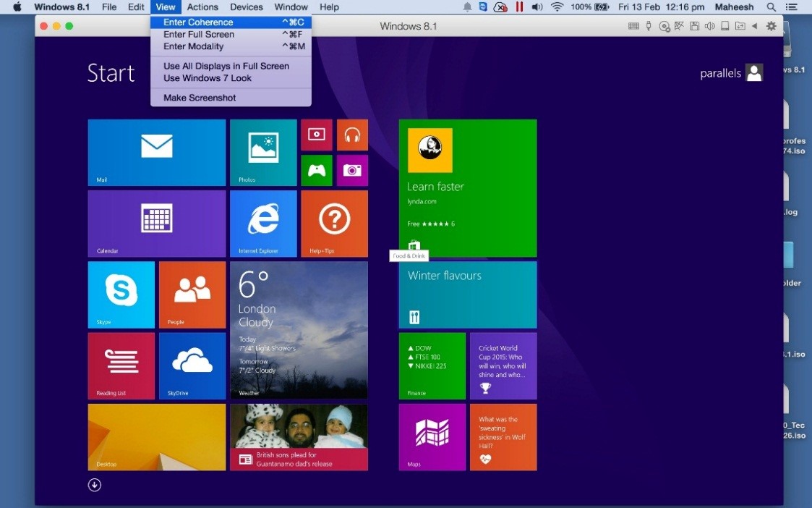
Task: Click the Maheesh user name in menu bar
Action: click(x=734, y=7)
